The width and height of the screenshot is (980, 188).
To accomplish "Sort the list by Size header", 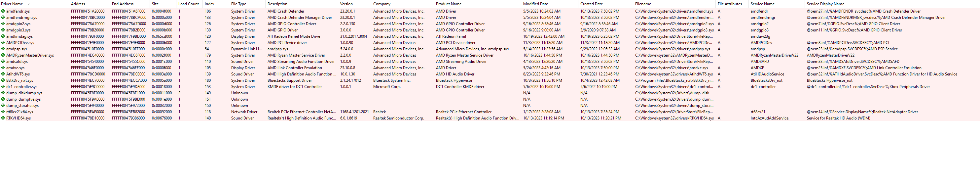I will [163, 4].
